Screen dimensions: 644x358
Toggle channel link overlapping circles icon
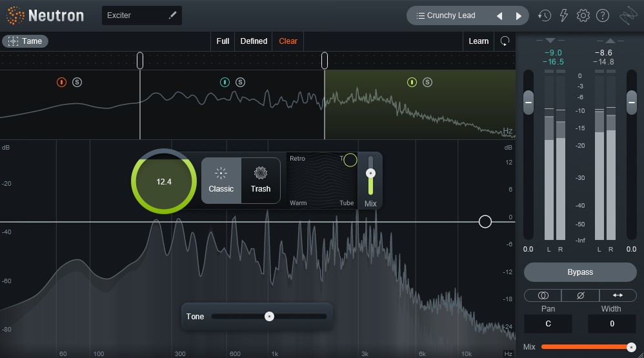543,295
